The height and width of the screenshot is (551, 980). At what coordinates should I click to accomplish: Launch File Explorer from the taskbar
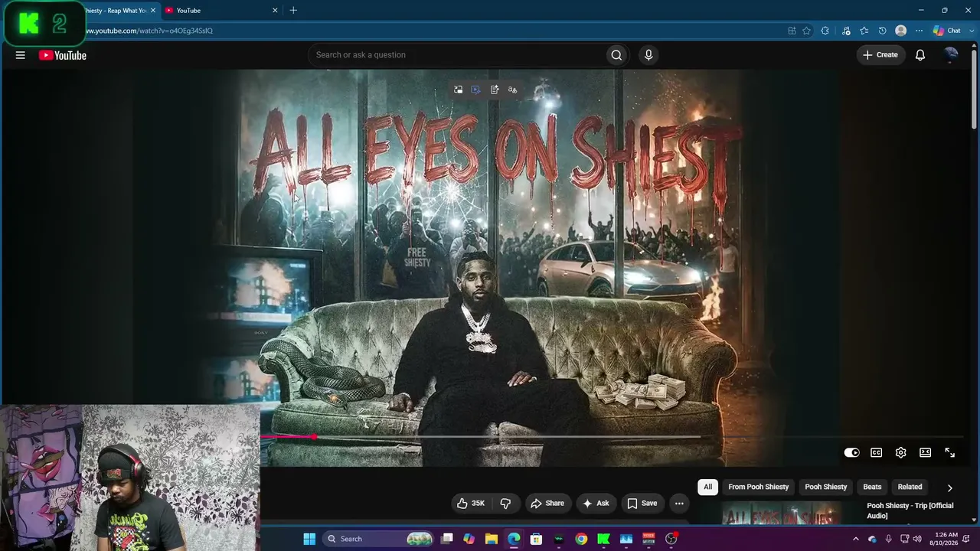492,539
